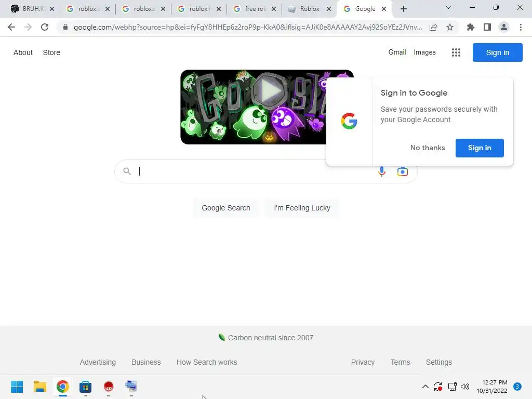
Task: Reload the page with the refresh icon
Action: [45, 27]
